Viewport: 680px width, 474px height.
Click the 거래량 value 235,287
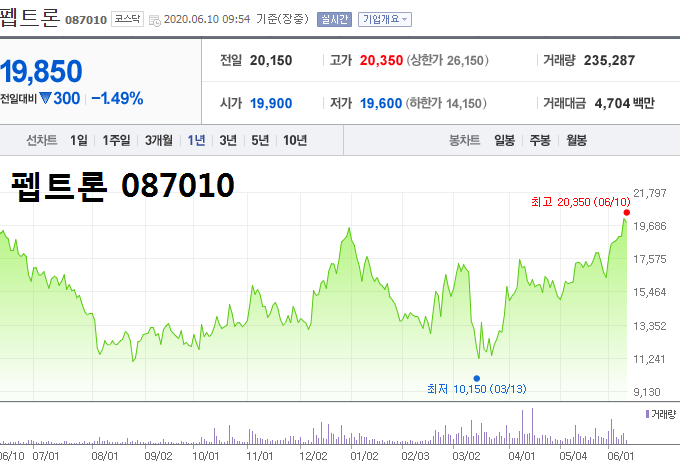pos(609,60)
